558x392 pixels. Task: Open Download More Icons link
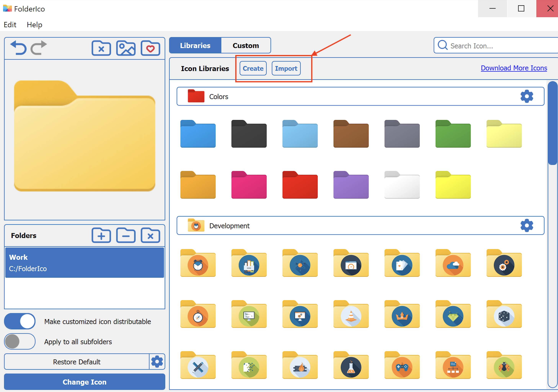(514, 68)
